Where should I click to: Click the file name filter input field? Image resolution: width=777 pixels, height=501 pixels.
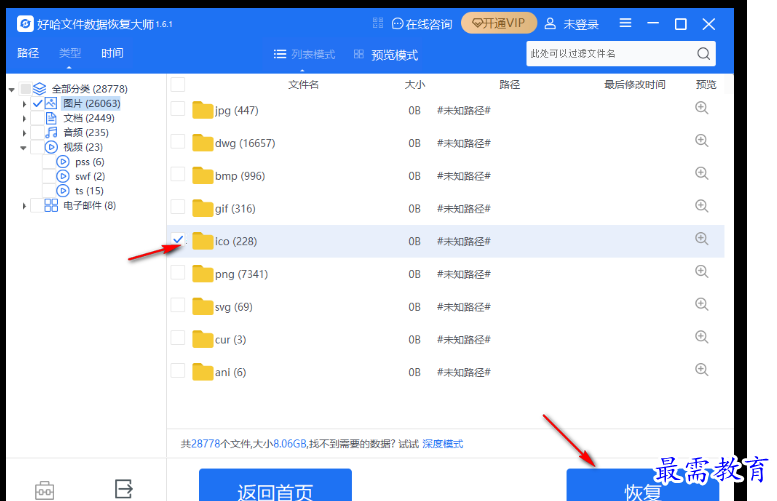pyautogui.click(x=610, y=54)
